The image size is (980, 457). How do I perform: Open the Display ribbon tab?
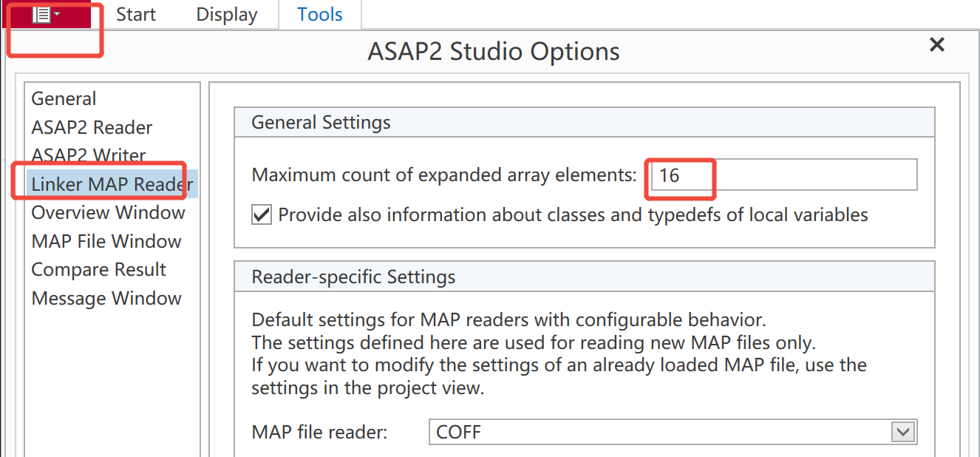pos(226,15)
